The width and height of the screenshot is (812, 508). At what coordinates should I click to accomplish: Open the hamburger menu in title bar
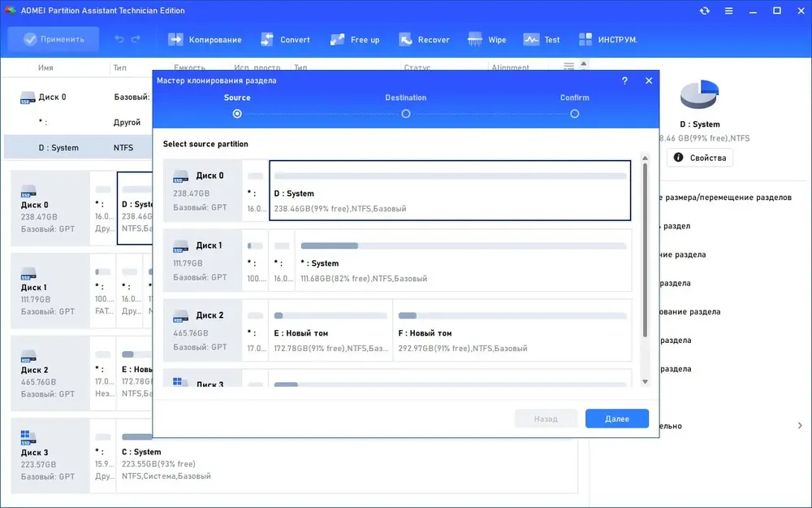(728, 11)
